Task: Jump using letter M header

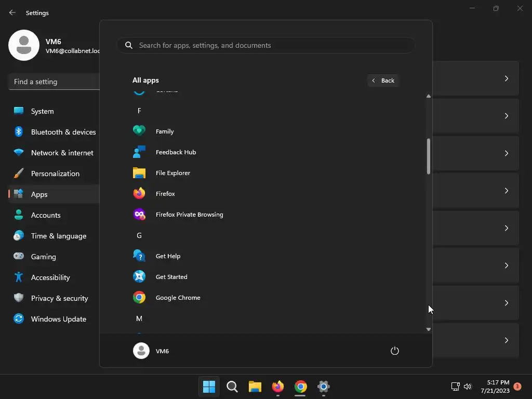Action: 139,318
